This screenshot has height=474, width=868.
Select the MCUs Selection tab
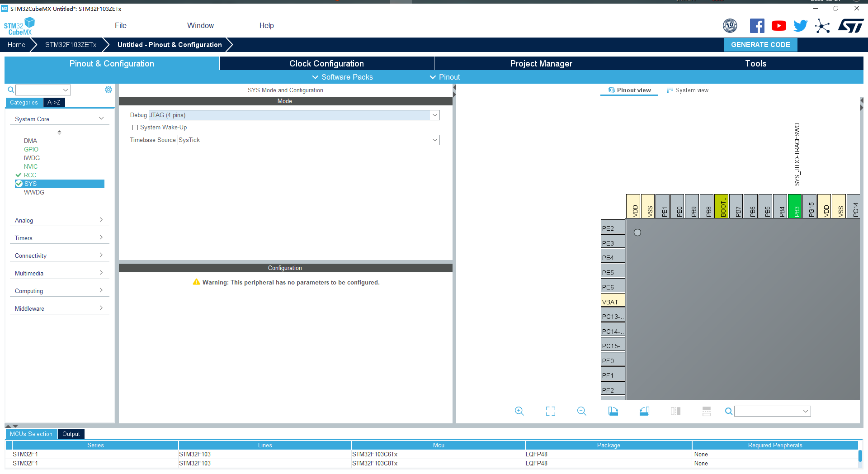(31, 434)
